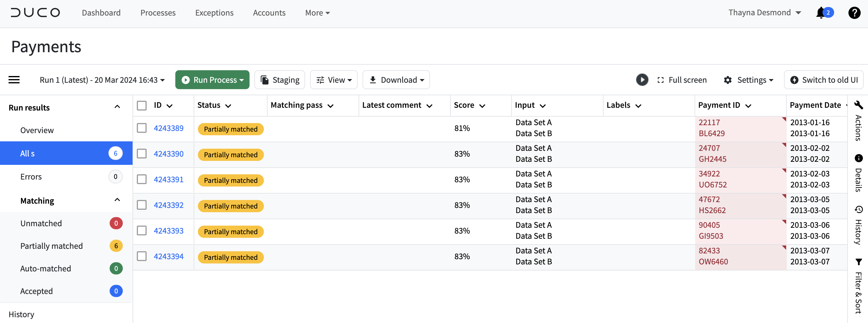Open the More navigation menu
This screenshot has width=868, height=323.
(317, 13)
